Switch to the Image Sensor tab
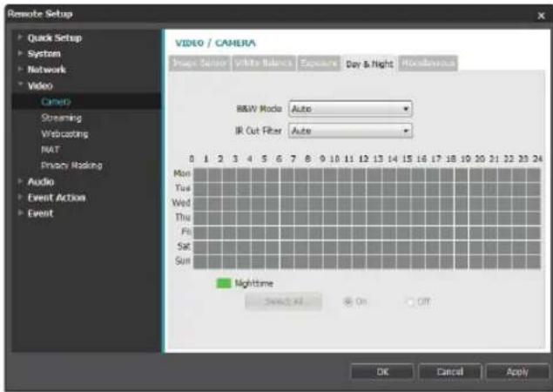The height and width of the screenshot is (392, 553). tap(199, 64)
